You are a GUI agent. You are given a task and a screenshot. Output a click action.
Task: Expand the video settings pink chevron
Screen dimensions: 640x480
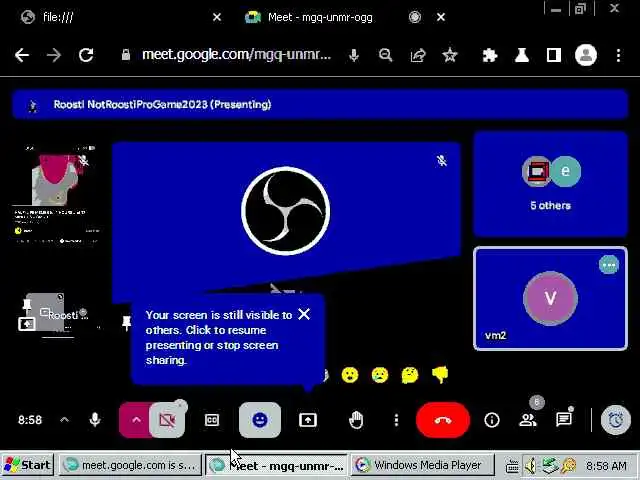coord(136,420)
